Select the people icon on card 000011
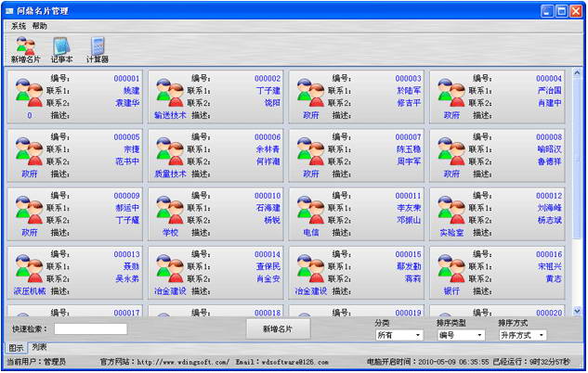 click(x=310, y=210)
